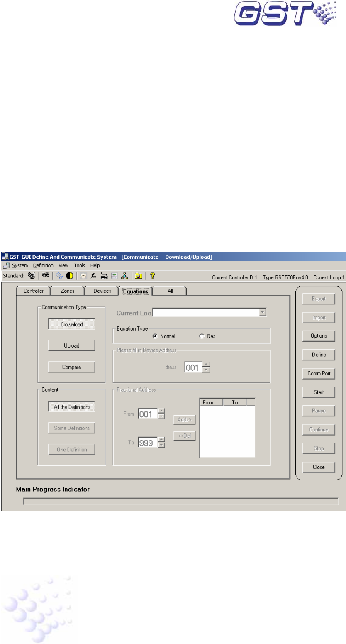Click the handshake communicate icon in toolbar
Image resolution: width=346 pixels, height=644 pixels.
click(x=31, y=275)
